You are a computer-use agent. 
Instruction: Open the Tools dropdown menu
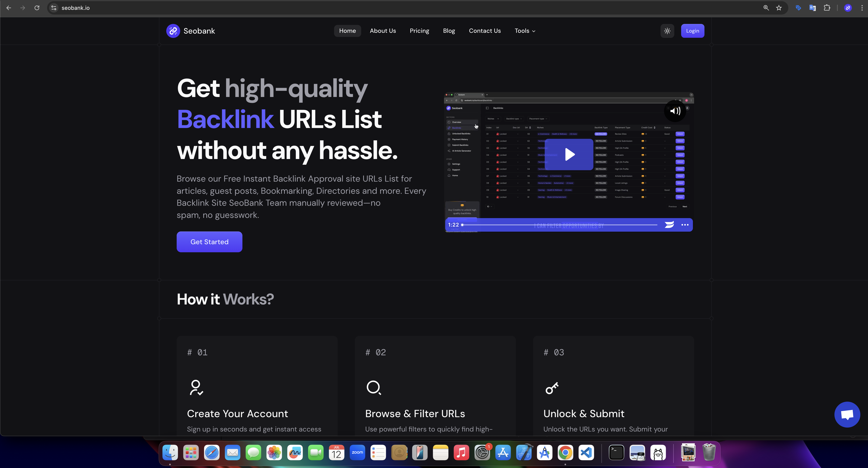click(525, 31)
